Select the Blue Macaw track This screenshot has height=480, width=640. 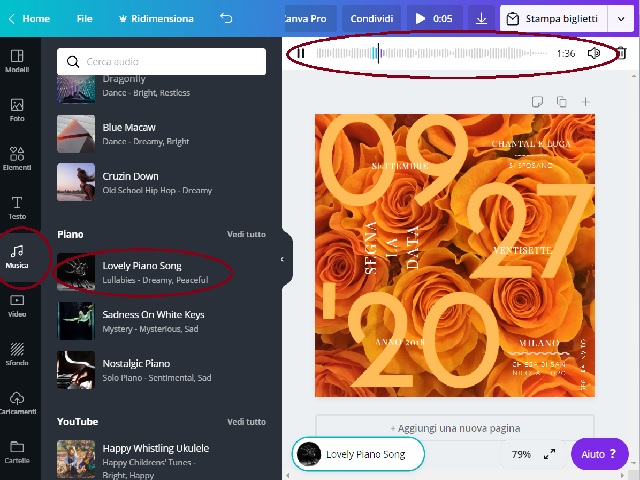(162, 134)
